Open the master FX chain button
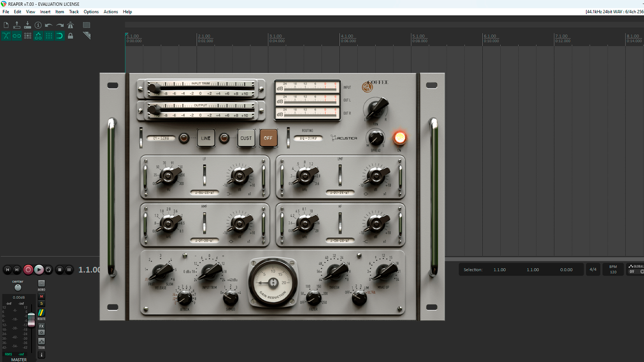Screen dimensions: 644x362 (x=41, y=326)
